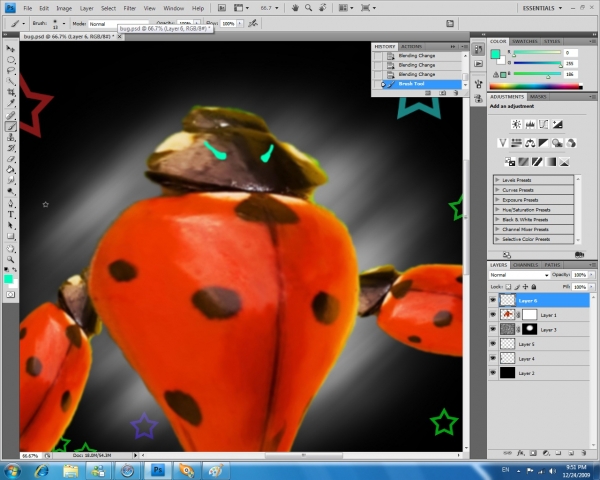The image size is (600, 480).
Task: Select the Type tool
Action: [10, 214]
